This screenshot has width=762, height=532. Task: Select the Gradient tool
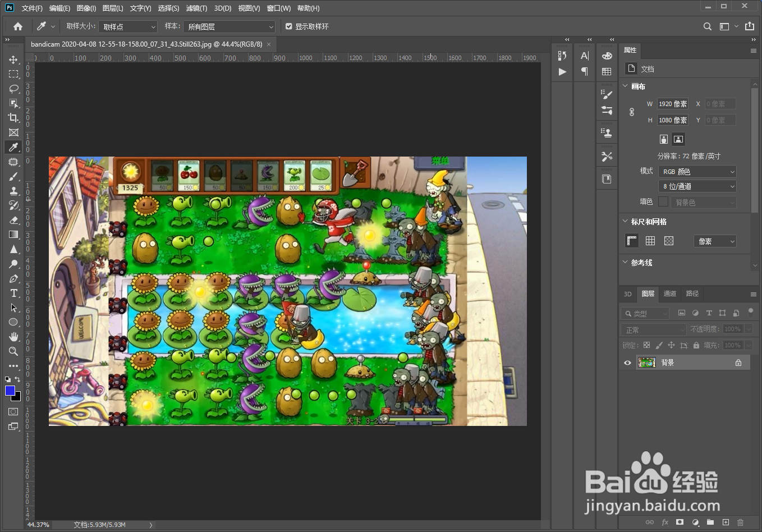click(13, 235)
